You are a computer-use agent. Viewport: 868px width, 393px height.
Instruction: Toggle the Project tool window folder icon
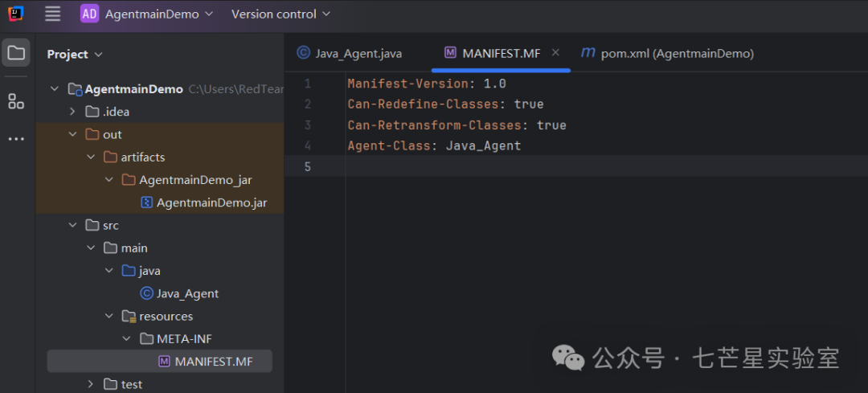pos(16,53)
